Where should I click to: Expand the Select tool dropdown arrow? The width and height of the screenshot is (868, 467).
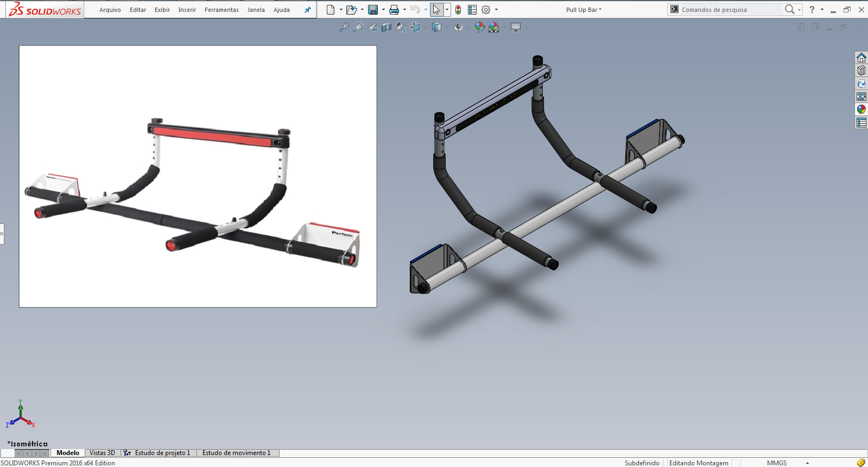point(447,10)
